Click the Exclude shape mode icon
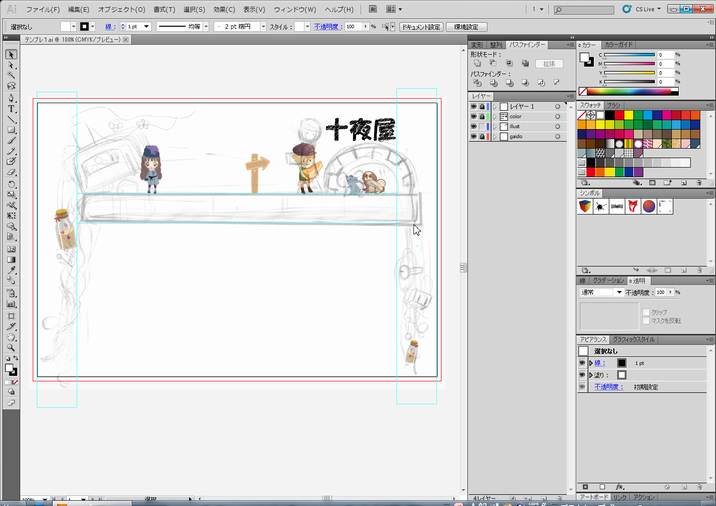The image size is (716, 506). tap(525, 63)
